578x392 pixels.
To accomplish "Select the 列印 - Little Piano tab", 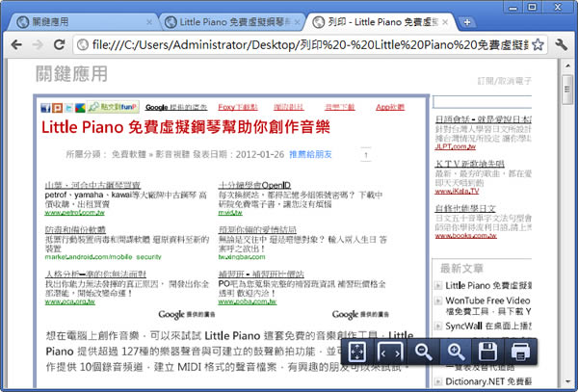I will click(x=380, y=22).
